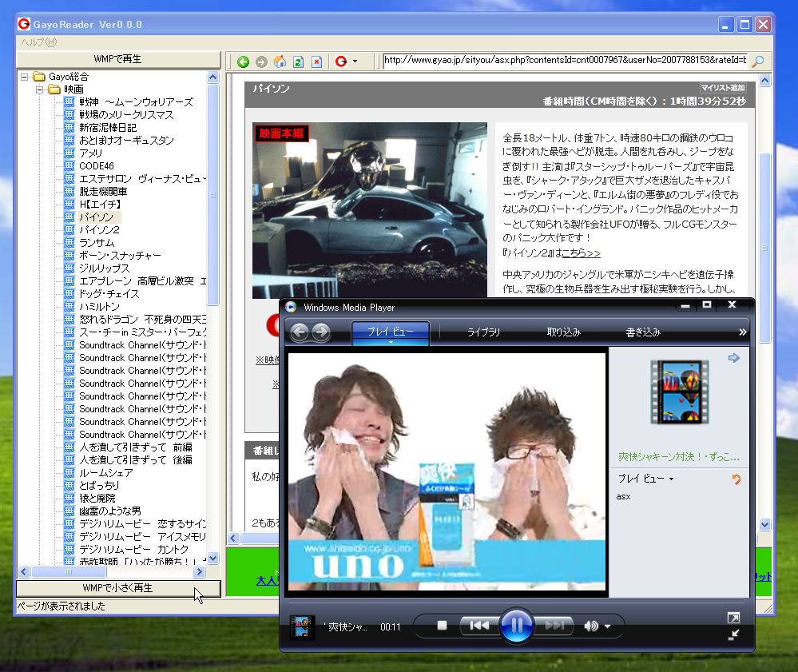Click the tree horizontal scroll-right arrow
The width and height of the screenshot is (798, 672).
[x=200, y=571]
